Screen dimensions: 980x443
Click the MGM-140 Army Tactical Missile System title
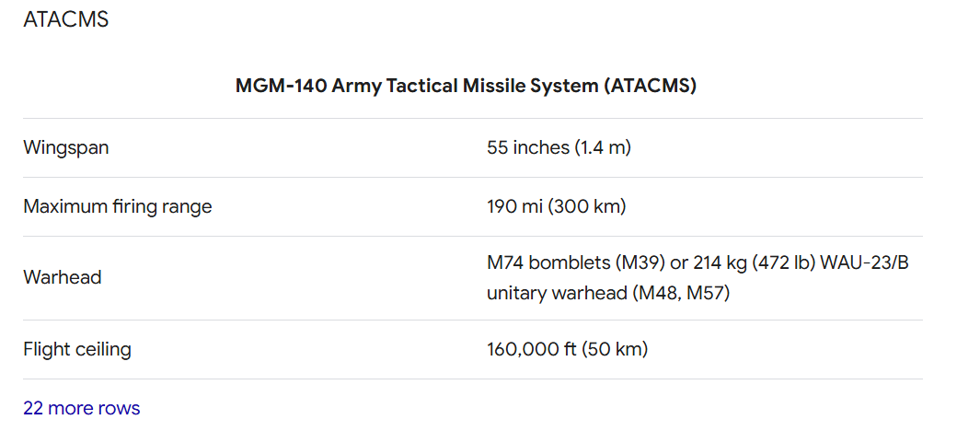coord(417,86)
